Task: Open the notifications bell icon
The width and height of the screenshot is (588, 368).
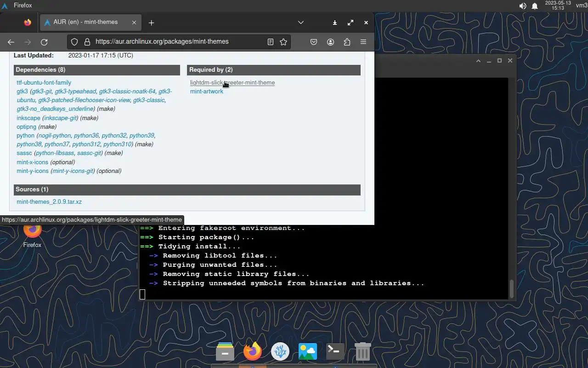Action: (535, 6)
